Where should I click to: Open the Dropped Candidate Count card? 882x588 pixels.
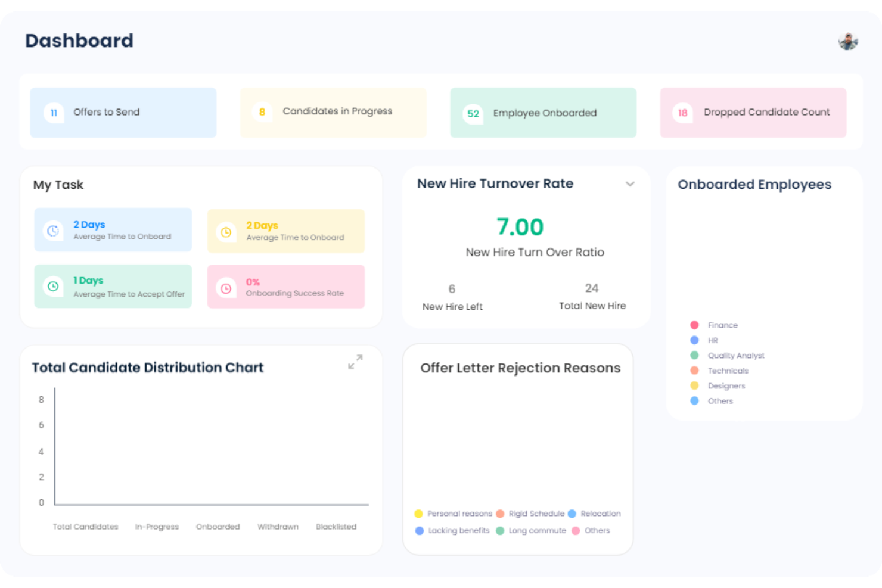point(753,113)
